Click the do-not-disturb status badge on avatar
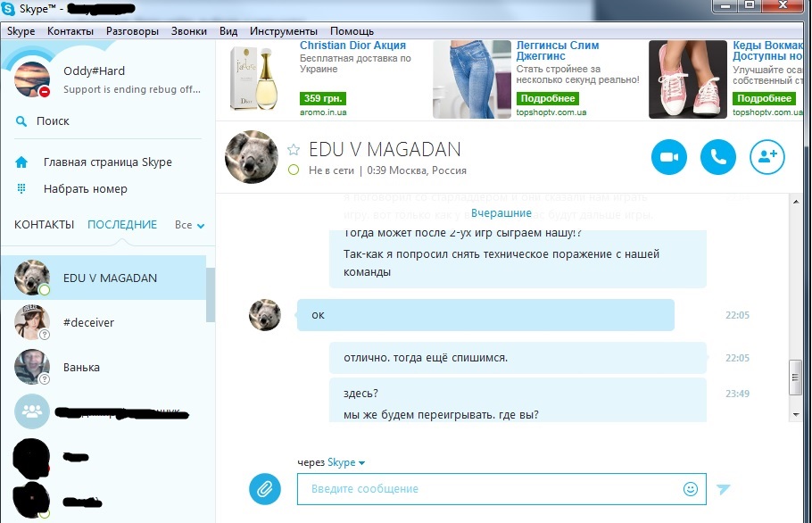The height and width of the screenshot is (523, 812). point(45,92)
